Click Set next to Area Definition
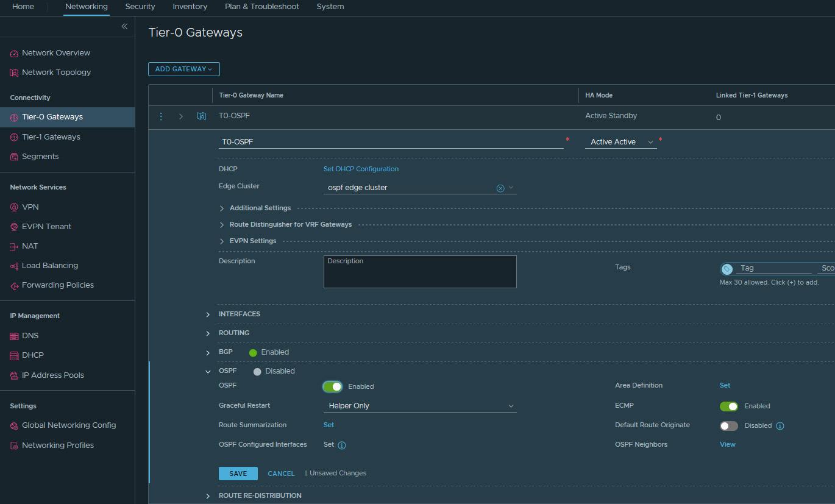The width and height of the screenshot is (835, 504). 725,386
